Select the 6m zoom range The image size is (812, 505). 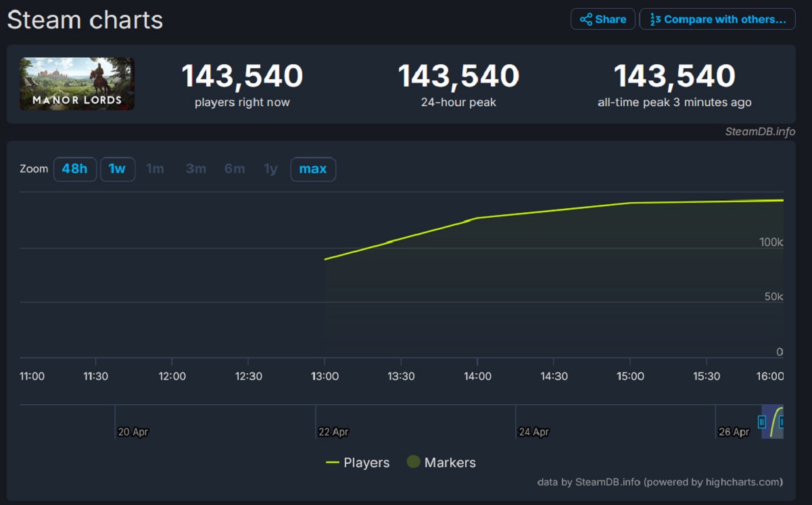235,169
